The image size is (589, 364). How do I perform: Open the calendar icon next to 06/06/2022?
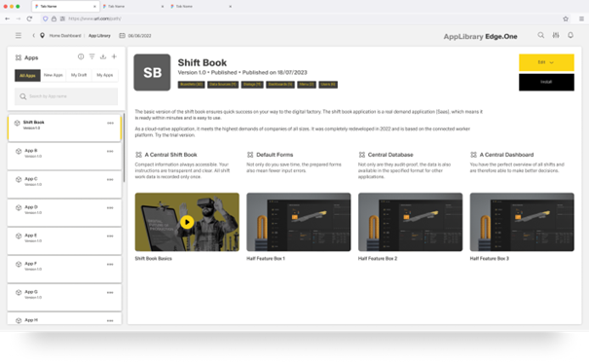click(122, 36)
